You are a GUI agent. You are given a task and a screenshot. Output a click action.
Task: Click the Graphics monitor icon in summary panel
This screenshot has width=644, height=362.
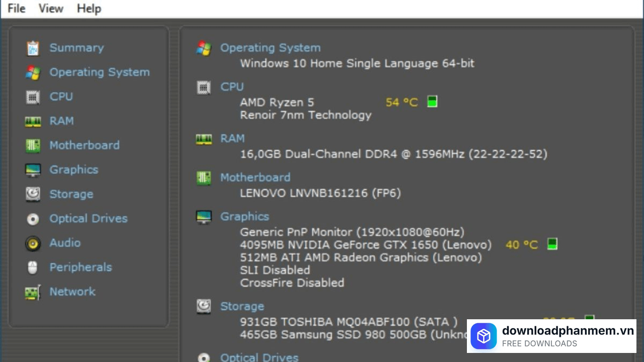point(204,217)
